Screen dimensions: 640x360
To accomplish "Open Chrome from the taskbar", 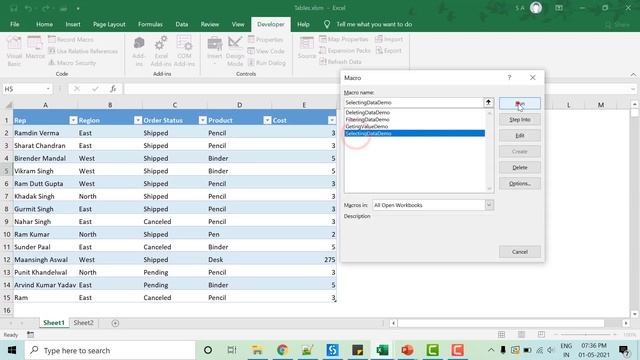I will click(282, 350).
